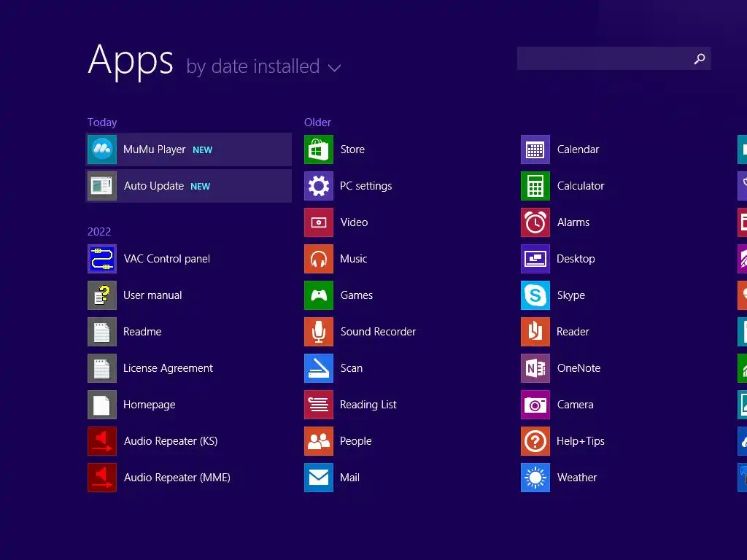
Task: Click the 'Sound Recorder' label
Action: coord(379,332)
